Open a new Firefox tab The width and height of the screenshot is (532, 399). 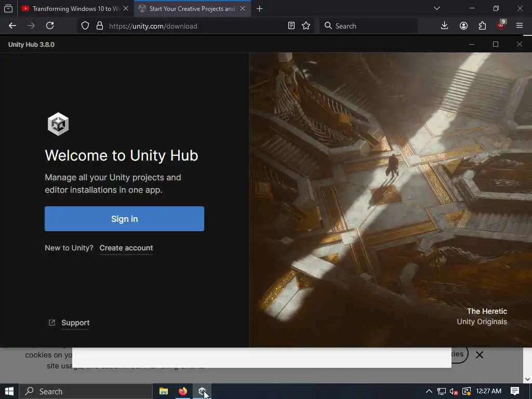tap(260, 9)
